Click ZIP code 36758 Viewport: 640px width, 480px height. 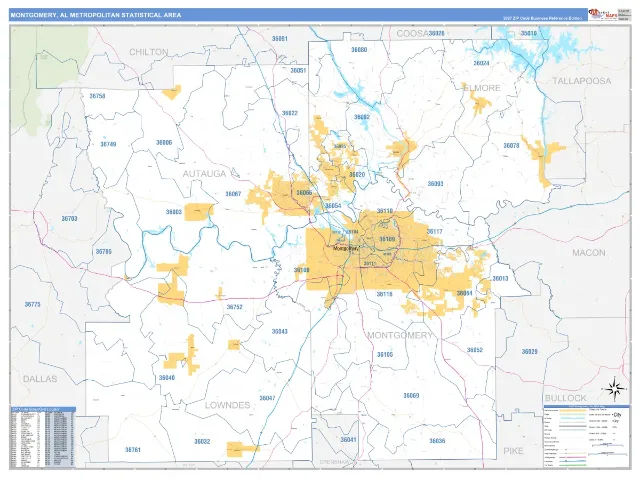(x=97, y=96)
